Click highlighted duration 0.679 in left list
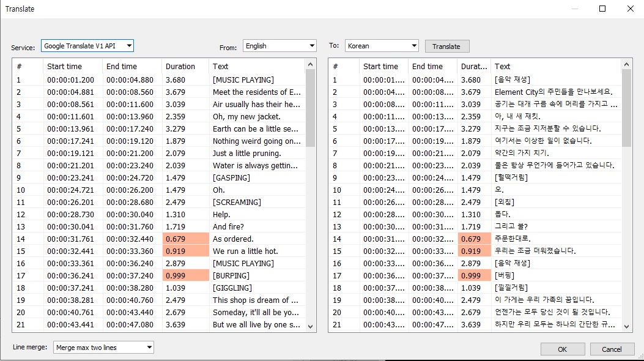 pyautogui.click(x=186, y=239)
